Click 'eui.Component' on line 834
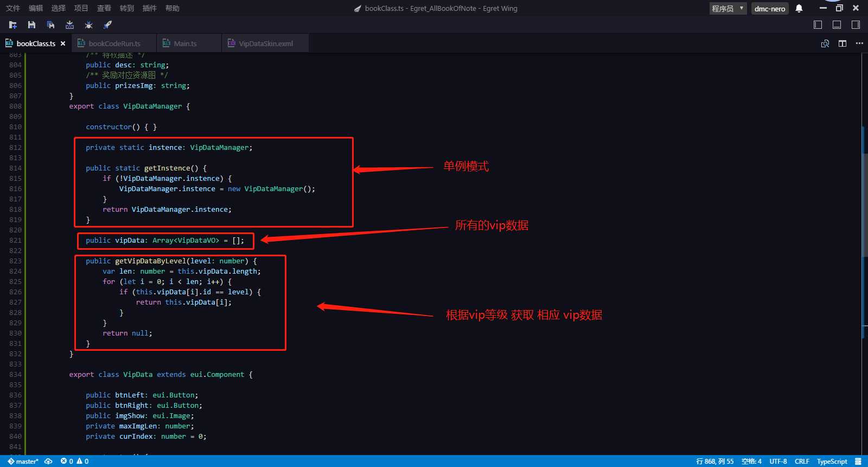The width and height of the screenshot is (868, 467). (217, 375)
